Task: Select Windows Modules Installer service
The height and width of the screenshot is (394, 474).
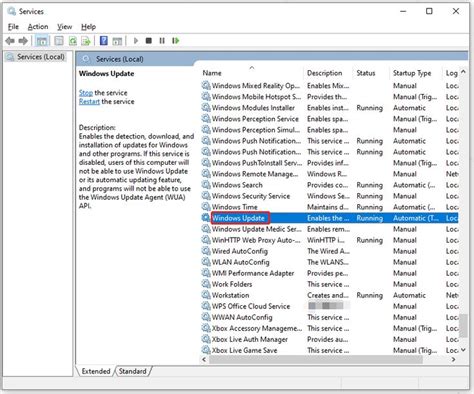Action: point(329,108)
